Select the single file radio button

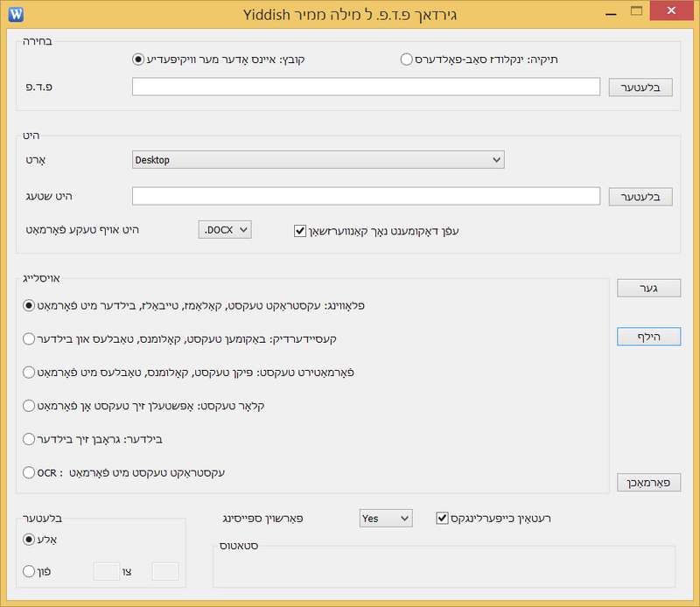click(137, 59)
